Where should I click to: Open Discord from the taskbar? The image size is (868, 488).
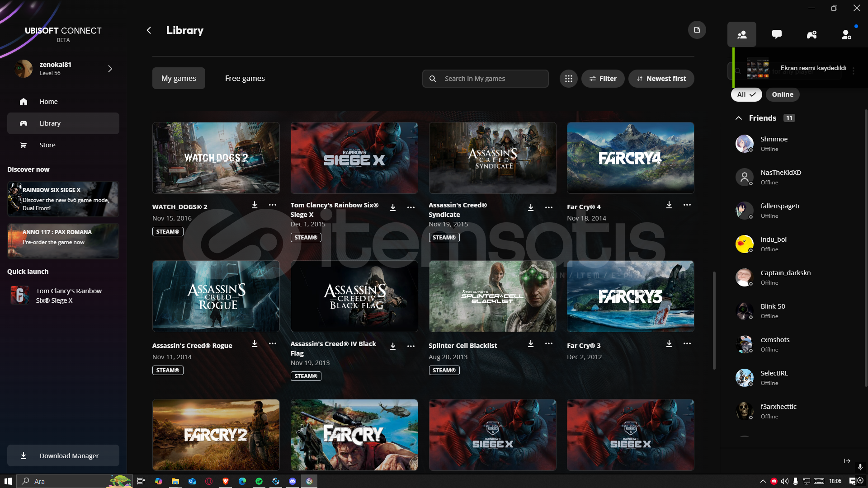pyautogui.click(x=292, y=481)
